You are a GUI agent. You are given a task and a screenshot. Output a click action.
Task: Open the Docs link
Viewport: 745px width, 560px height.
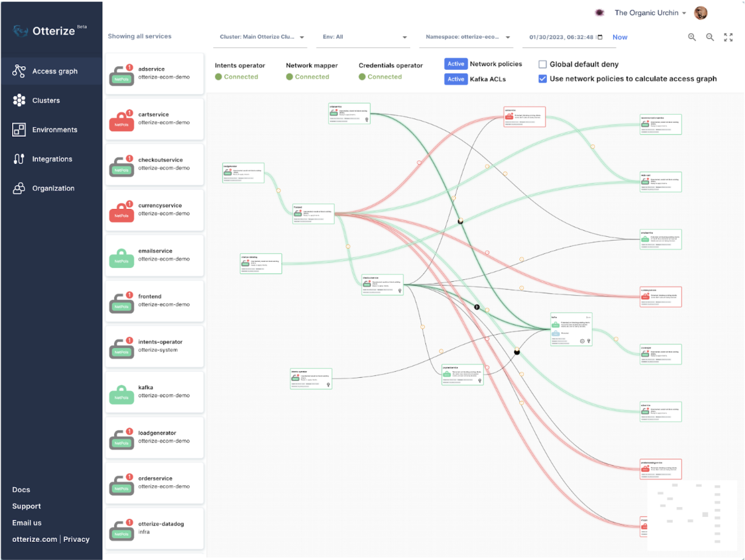click(21, 490)
